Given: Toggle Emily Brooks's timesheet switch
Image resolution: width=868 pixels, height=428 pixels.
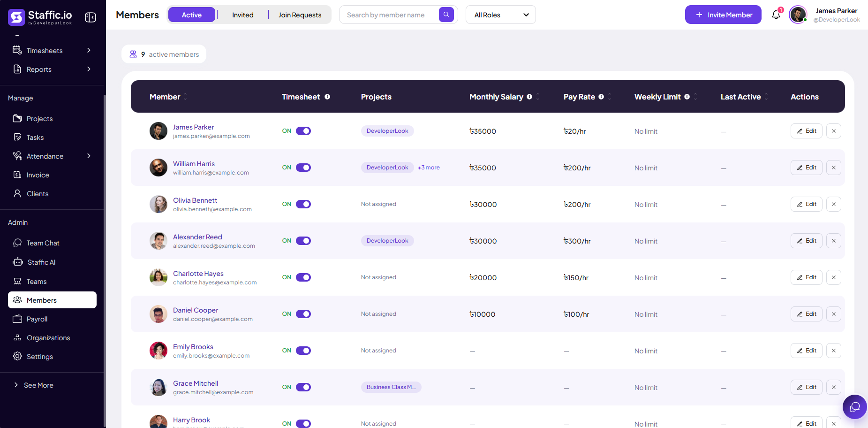Looking at the screenshot, I should [303, 351].
